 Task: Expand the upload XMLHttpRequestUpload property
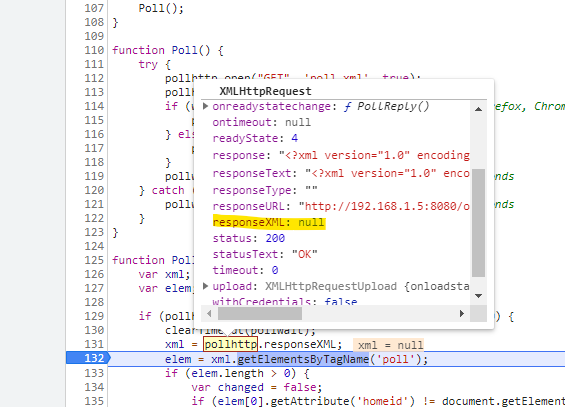point(205,286)
